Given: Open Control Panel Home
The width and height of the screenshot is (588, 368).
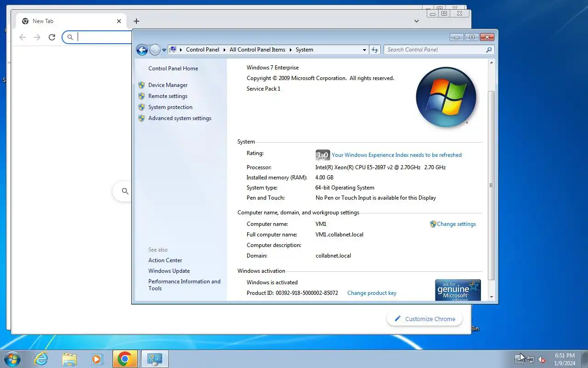Looking at the screenshot, I should pyautogui.click(x=173, y=69).
